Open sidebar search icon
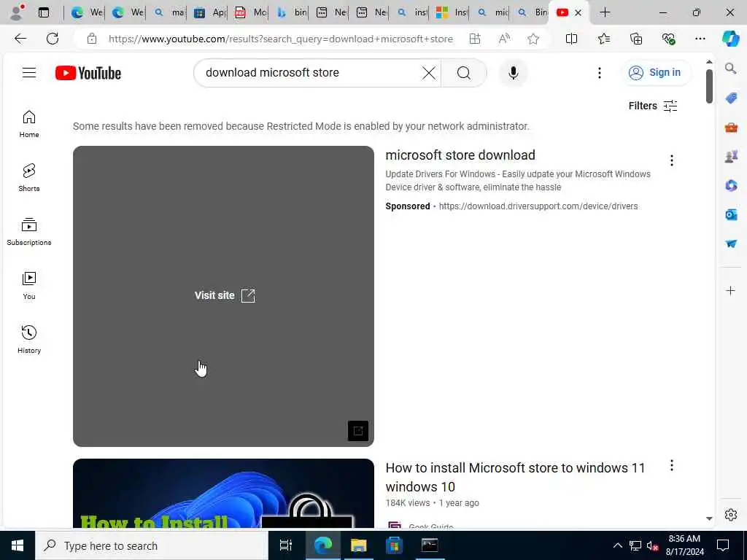The image size is (747, 560). pos(730,69)
